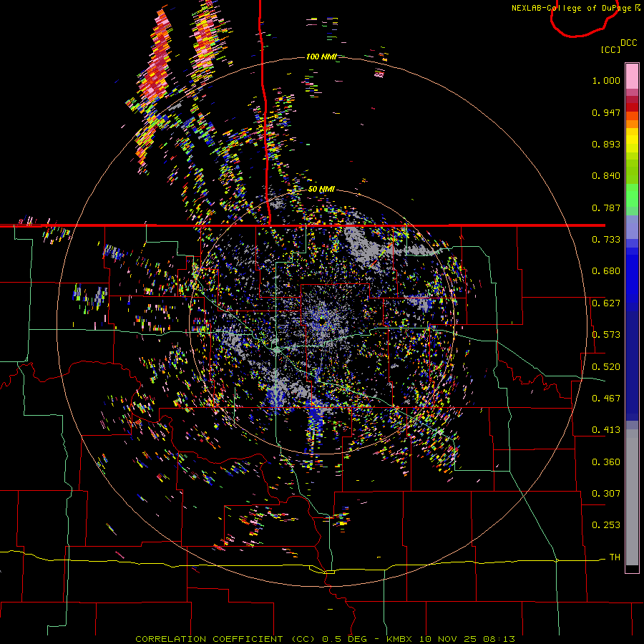
Task: Click the DCC label above the color scale
Action: [x=629, y=43]
